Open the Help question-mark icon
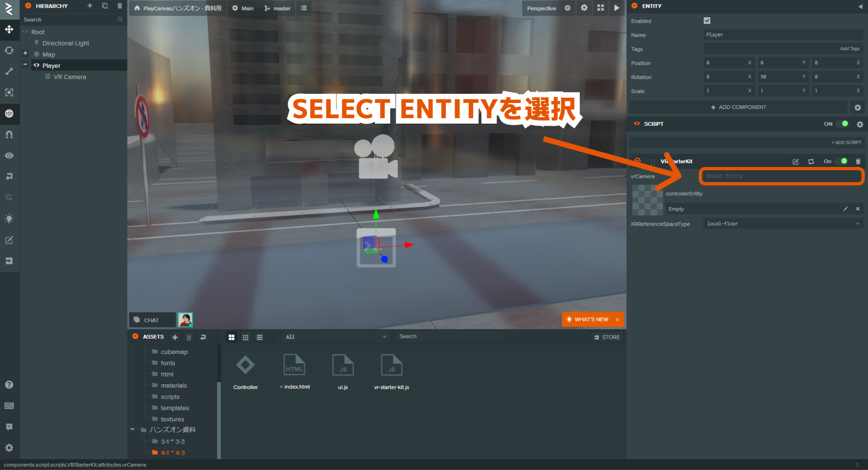Image resolution: width=868 pixels, height=470 pixels. pos(9,385)
